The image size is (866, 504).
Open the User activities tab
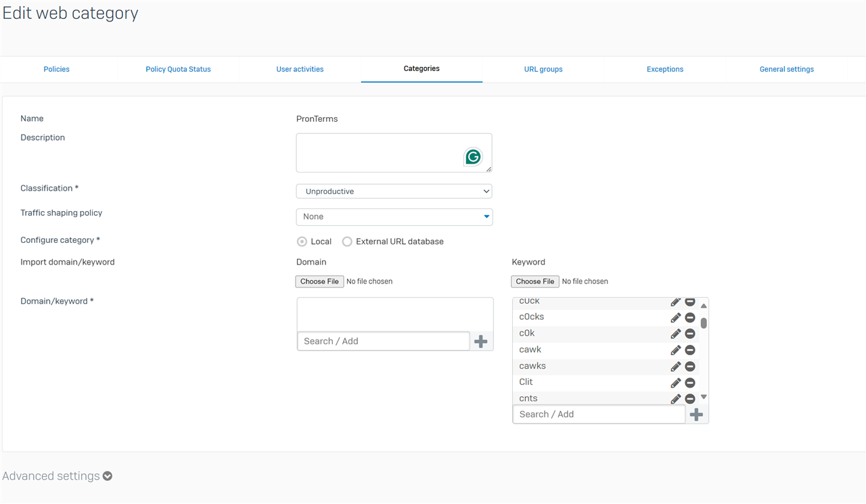click(300, 69)
